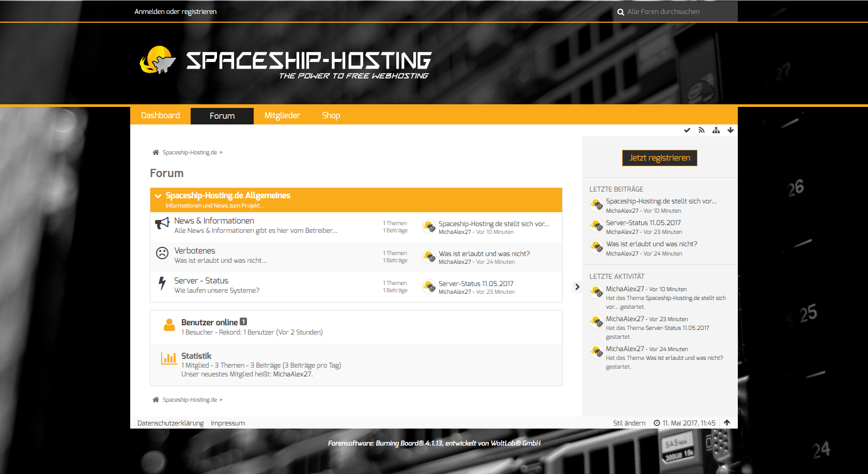Open the Stil ändern style chooser
Viewport: 868px width, 474px height.
coord(629,423)
